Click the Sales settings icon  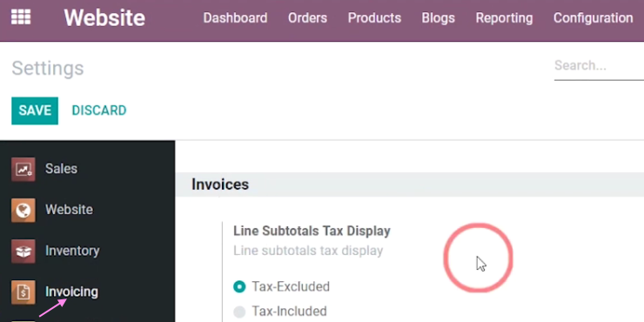click(x=23, y=169)
